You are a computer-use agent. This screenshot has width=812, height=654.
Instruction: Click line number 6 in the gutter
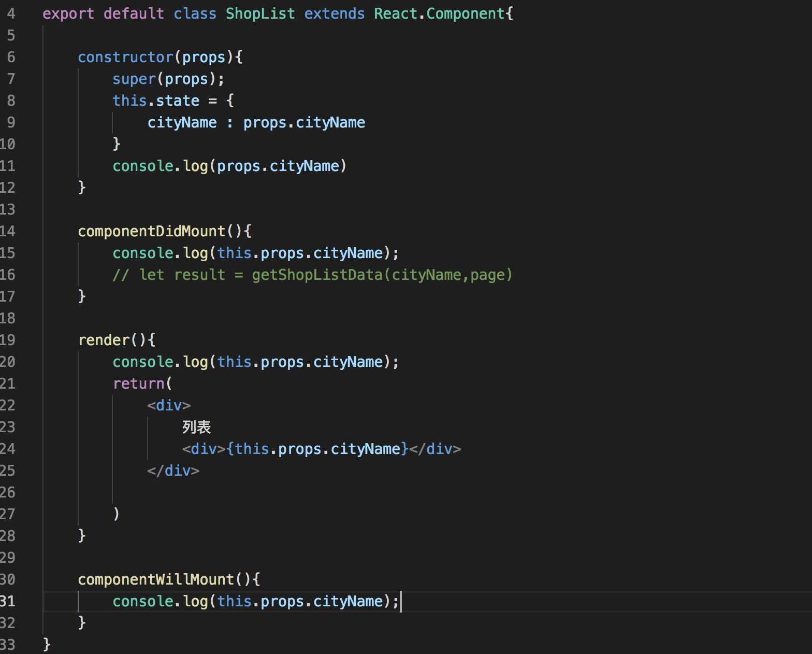point(11,57)
